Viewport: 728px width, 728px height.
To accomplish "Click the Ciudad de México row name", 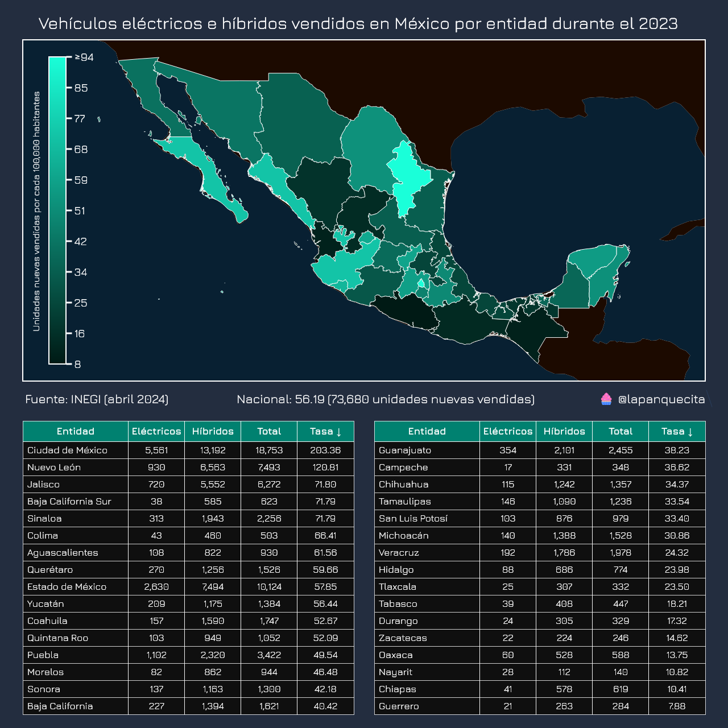I will (67, 450).
